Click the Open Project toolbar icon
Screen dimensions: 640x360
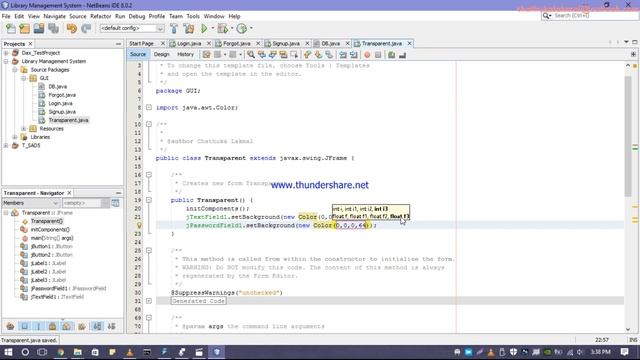click(x=39, y=28)
